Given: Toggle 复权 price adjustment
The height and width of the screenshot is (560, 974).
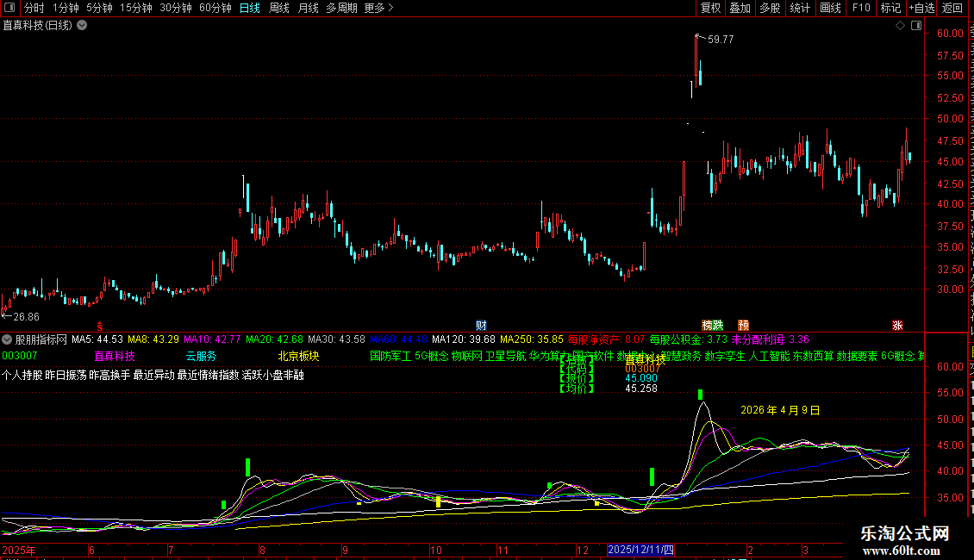Looking at the screenshot, I should [710, 8].
